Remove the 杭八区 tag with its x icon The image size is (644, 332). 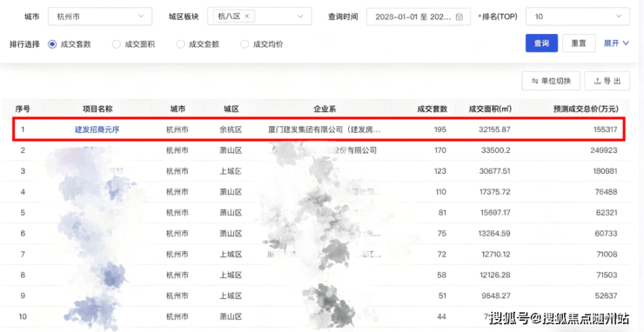coord(247,17)
